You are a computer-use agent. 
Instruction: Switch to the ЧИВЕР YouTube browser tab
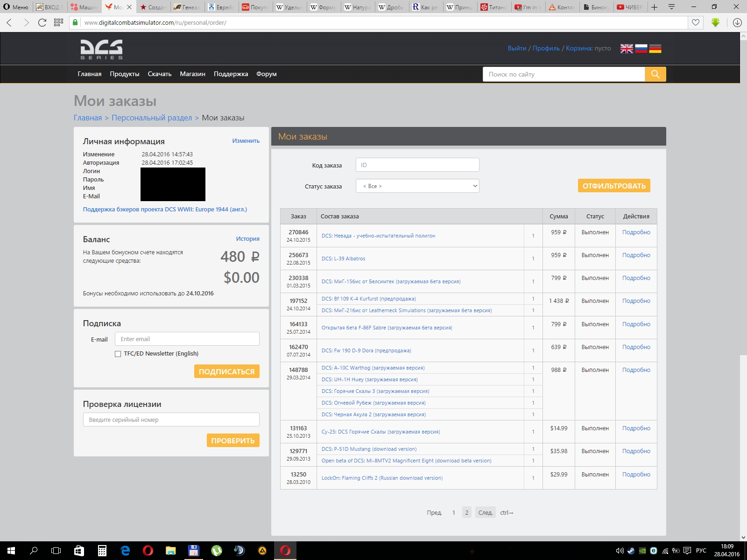coord(630,7)
